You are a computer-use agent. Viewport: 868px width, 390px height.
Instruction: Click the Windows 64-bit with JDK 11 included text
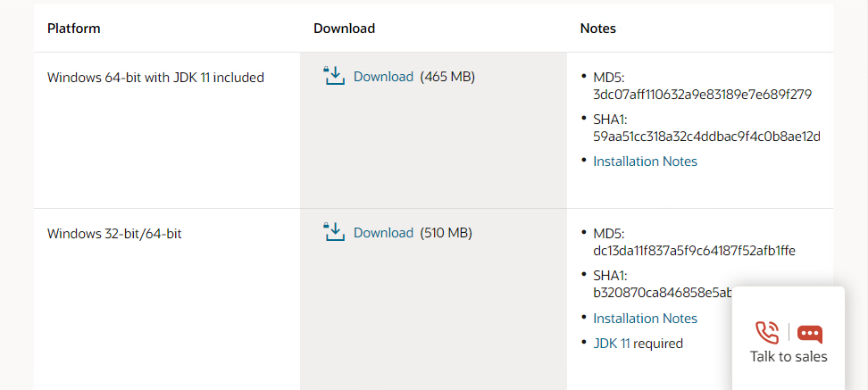point(155,78)
